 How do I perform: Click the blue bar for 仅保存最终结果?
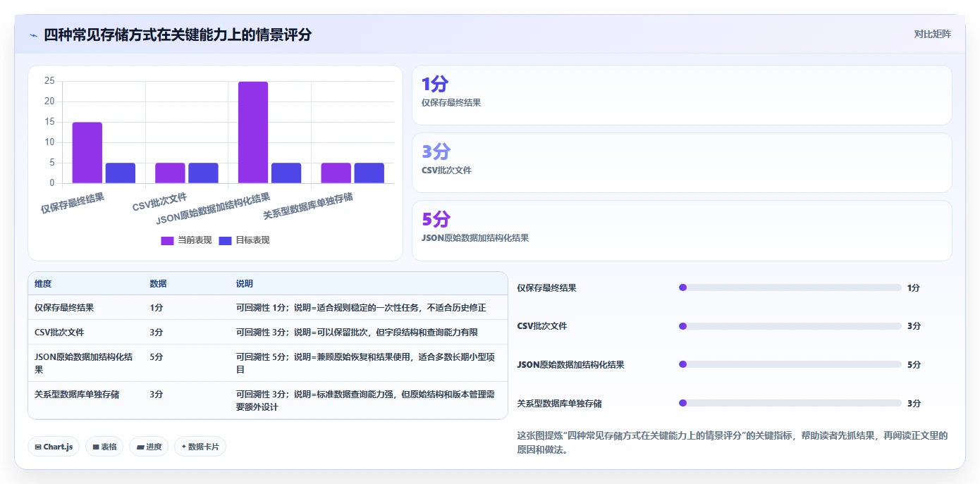pos(121,173)
